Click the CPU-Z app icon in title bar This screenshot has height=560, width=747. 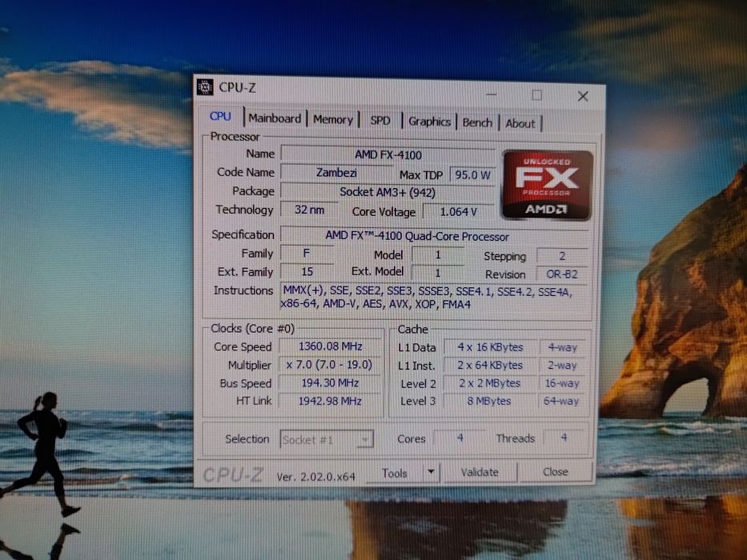[205, 87]
